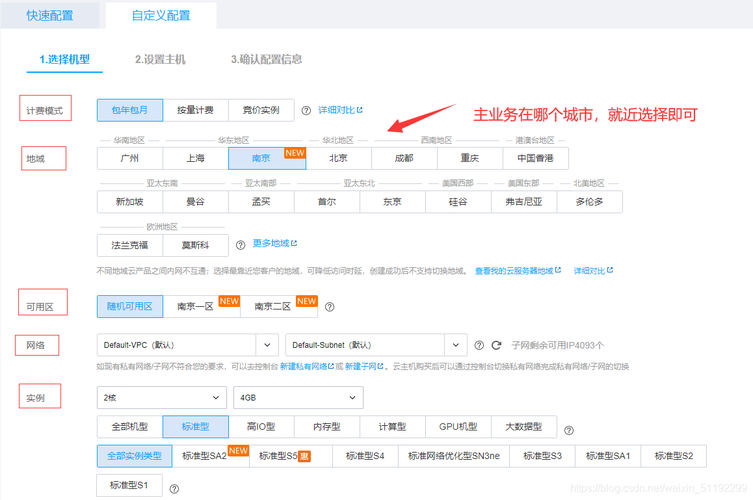Image resolution: width=753 pixels, height=500 pixels.
Task: Choose 新加坡 region
Action: click(x=130, y=202)
